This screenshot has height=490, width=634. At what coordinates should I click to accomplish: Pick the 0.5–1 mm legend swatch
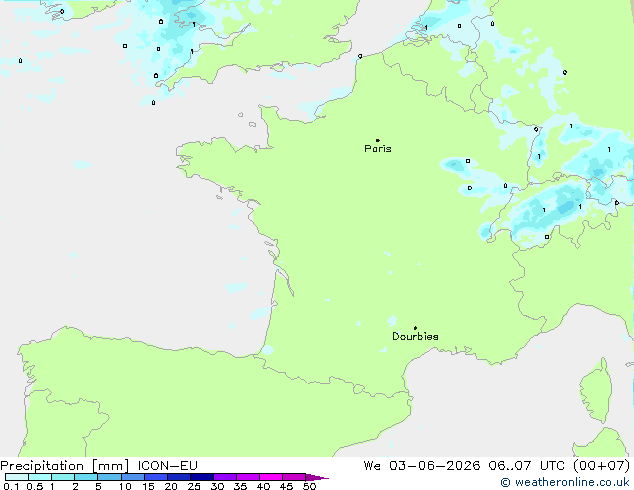40,477
